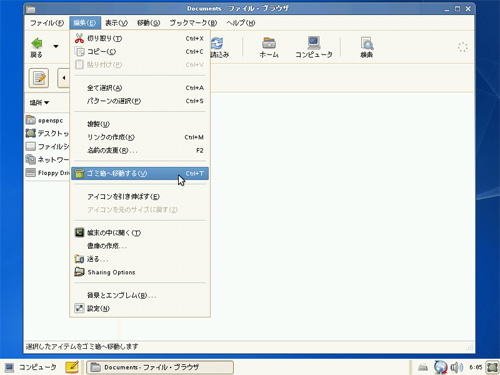Go to the ホーム folder
Screen dimensions: 500x375
coord(269,48)
